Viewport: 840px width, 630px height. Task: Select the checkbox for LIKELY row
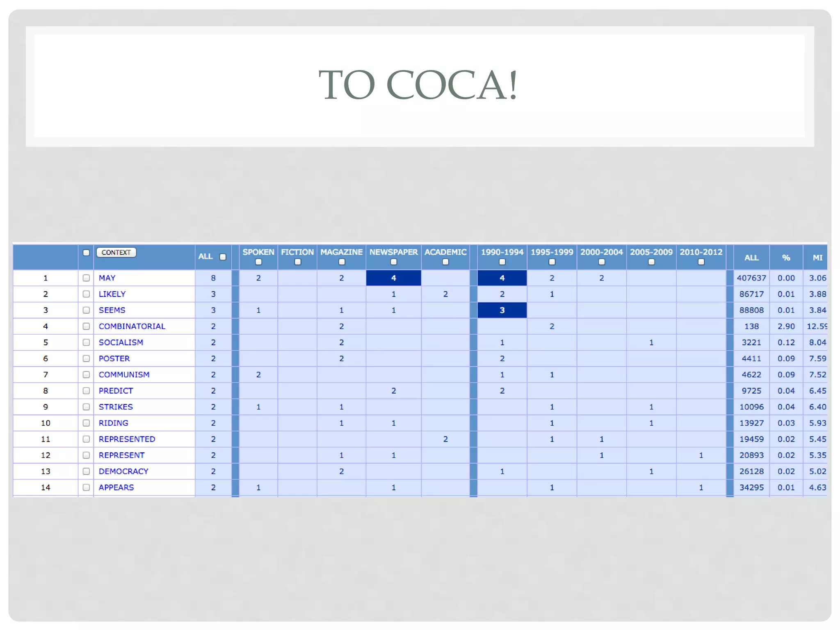click(x=86, y=294)
